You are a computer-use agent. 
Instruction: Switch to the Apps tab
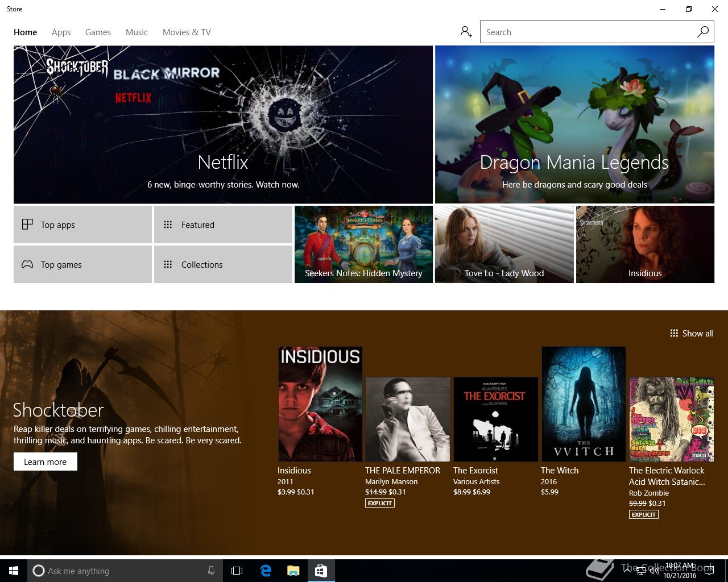pyautogui.click(x=61, y=32)
